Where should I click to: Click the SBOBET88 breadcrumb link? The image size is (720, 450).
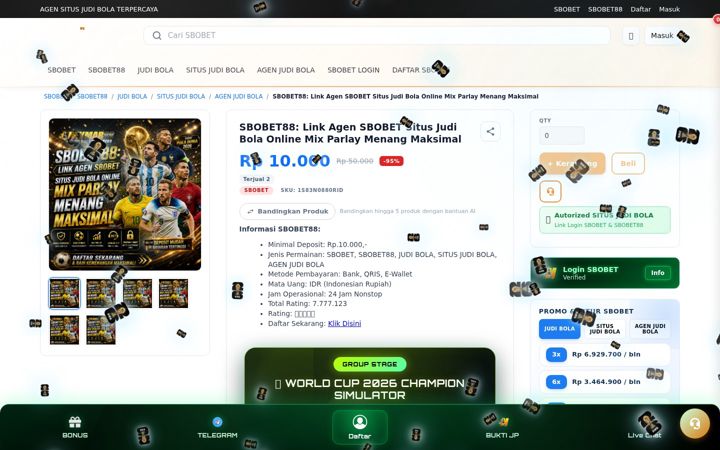pos(92,96)
